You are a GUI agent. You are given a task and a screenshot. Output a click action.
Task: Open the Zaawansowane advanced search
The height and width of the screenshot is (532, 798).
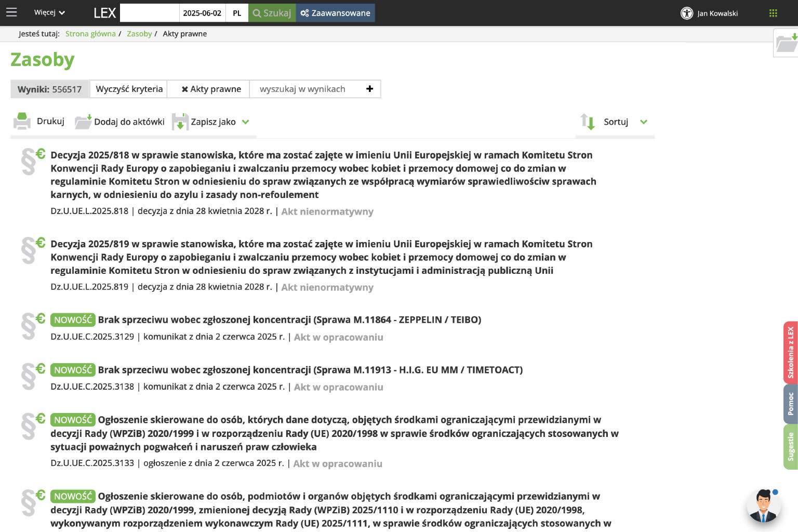point(335,13)
